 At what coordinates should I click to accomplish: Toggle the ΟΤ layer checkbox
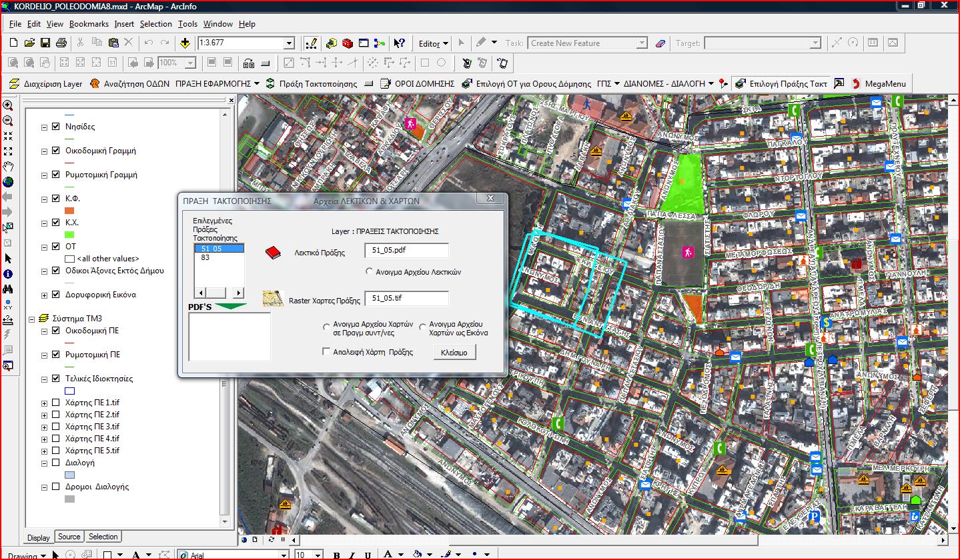tap(55, 247)
